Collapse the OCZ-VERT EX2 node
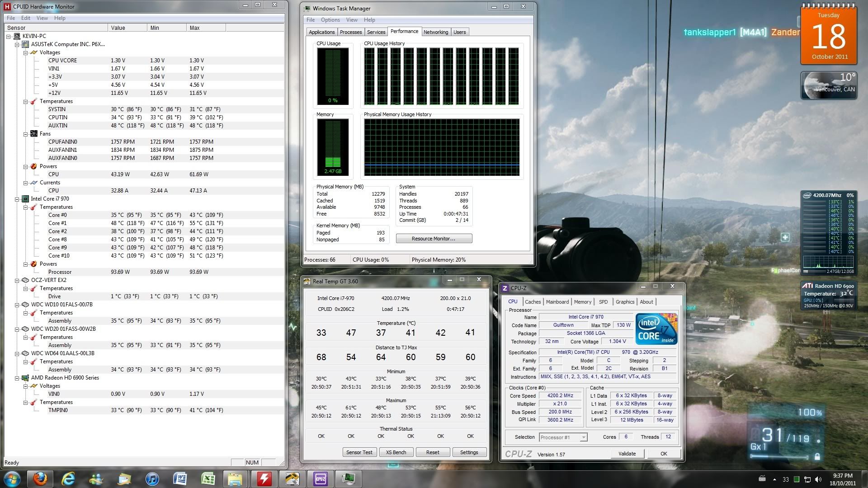The height and width of the screenshot is (488, 868). [x=17, y=280]
